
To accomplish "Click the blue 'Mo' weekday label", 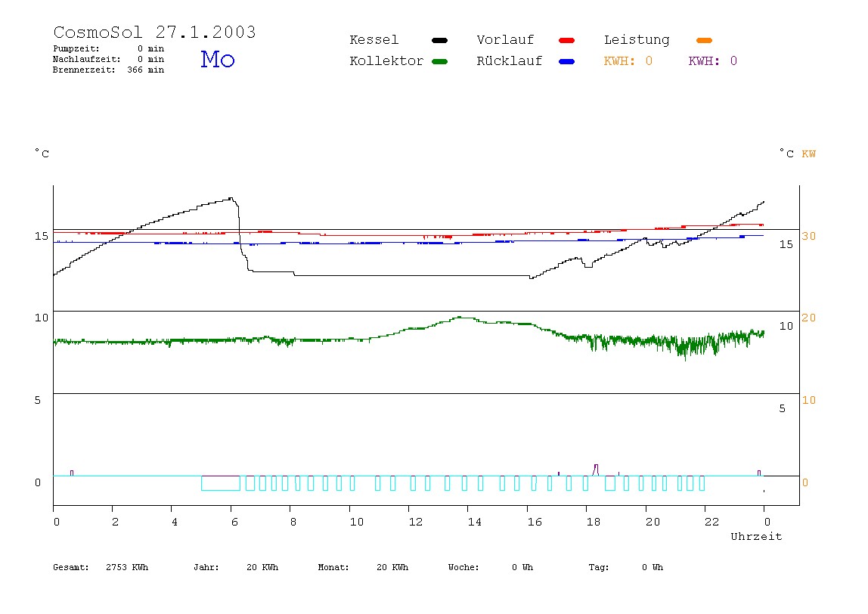I will tap(218, 59).
